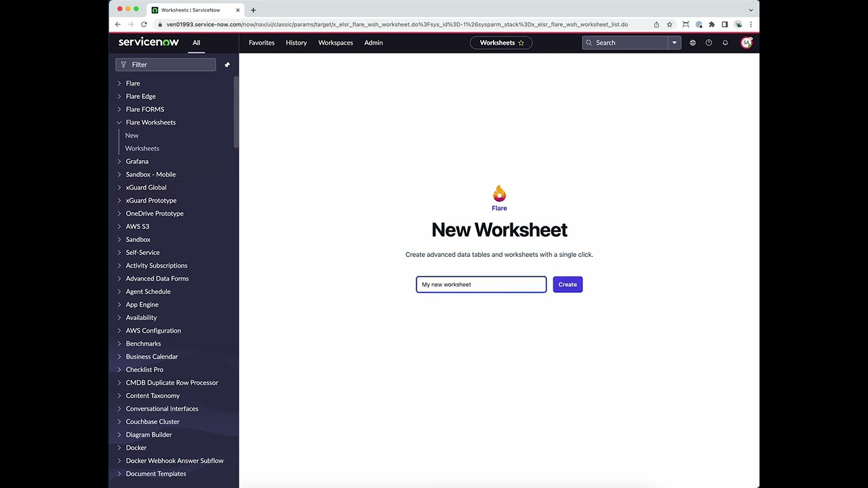
Task: Open the History menu
Action: pos(296,43)
